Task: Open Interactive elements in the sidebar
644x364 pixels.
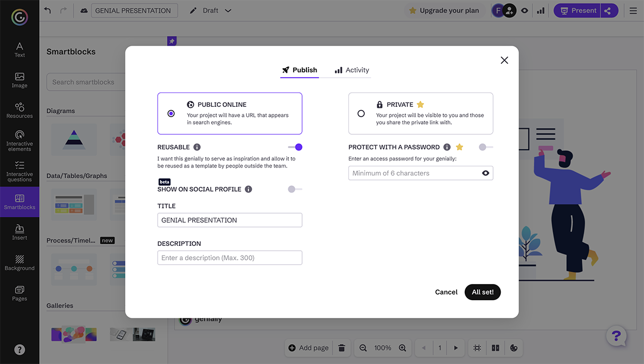Action: [x=19, y=141]
